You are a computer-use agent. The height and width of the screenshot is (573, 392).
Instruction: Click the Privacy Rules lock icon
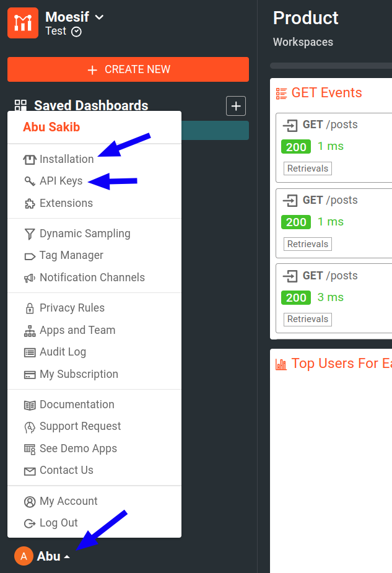pyautogui.click(x=30, y=308)
